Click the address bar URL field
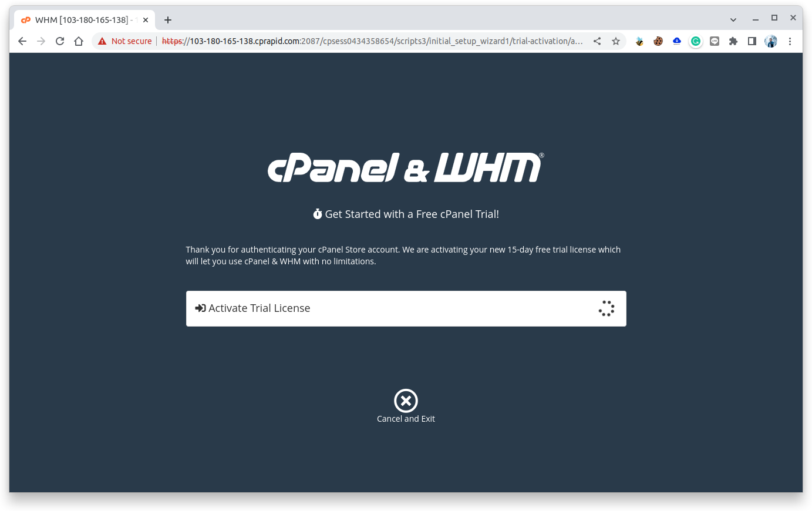 [x=372, y=41]
